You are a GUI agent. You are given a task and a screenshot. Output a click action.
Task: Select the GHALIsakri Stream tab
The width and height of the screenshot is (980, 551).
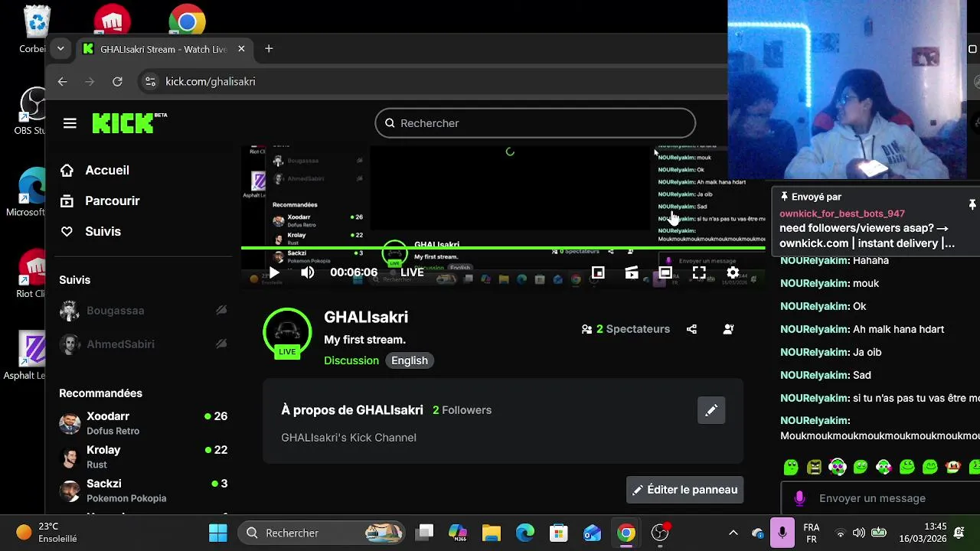pyautogui.click(x=164, y=49)
